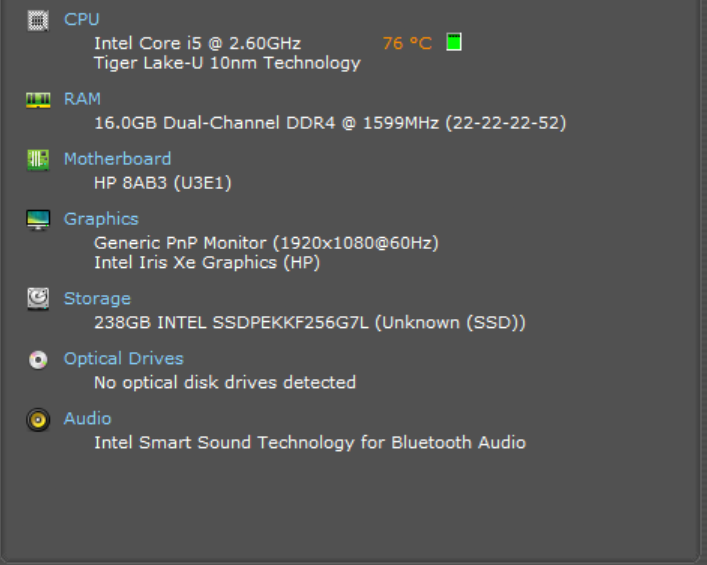Select the Intel Core i5 processor text
The image size is (707, 565).
click(197, 43)
